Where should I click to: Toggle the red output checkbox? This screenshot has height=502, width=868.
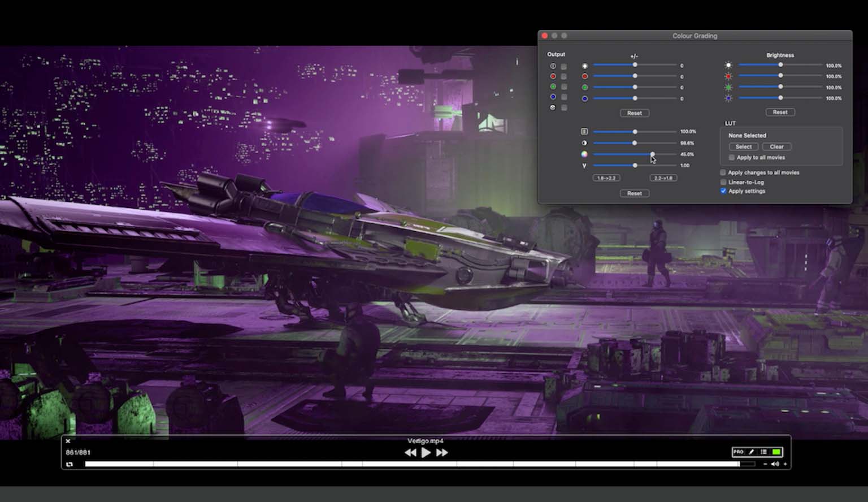pyautogui.click(x=564, y=76)
